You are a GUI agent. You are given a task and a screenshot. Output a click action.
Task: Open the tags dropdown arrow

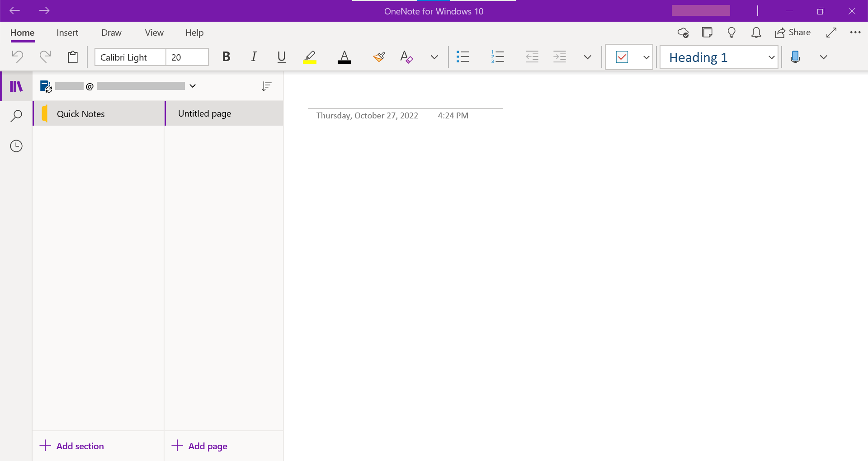point(646,57)
